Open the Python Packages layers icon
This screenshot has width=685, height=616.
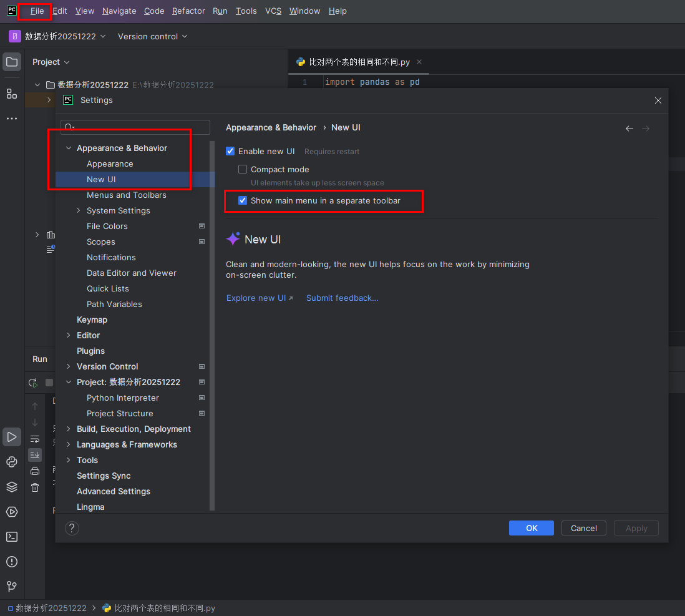coord(12,487)
